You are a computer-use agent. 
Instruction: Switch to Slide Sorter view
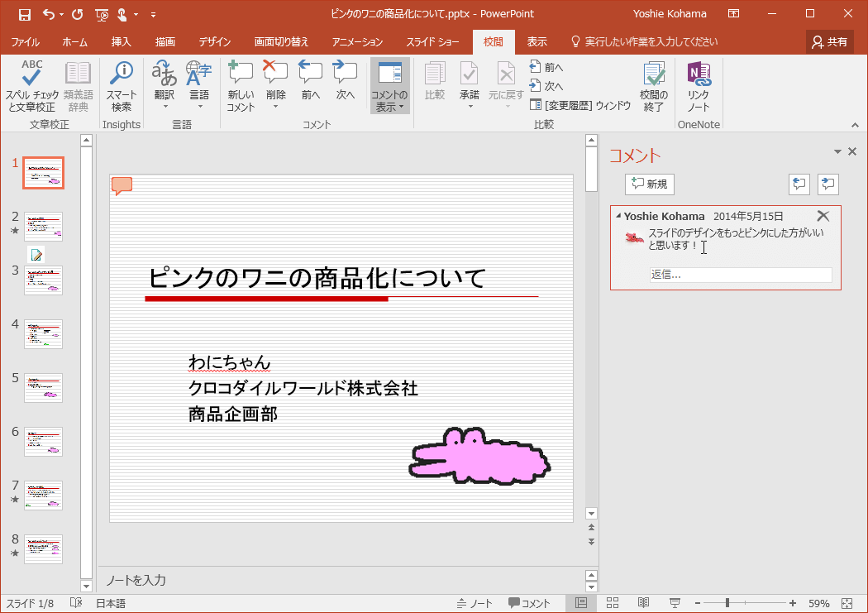click(613, 603)
